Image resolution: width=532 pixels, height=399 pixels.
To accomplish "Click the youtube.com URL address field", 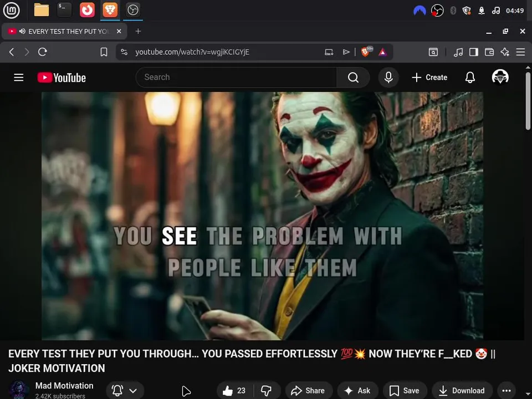I will click(192, 52).
